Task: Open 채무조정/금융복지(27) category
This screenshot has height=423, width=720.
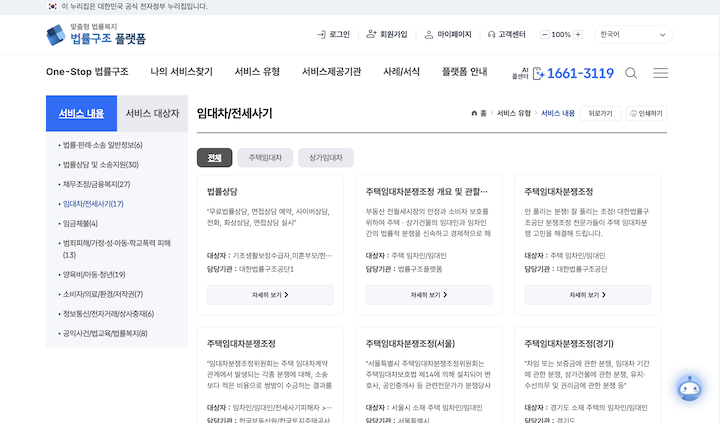Action: pyautogui.click(x=96, y=184)
